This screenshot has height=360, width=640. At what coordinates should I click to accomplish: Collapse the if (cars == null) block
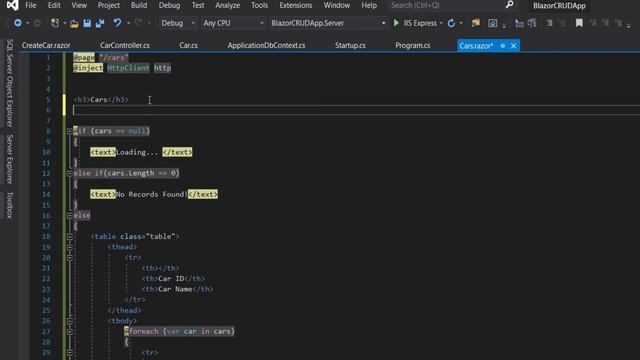pyautogui.click(x=70, y=131)
